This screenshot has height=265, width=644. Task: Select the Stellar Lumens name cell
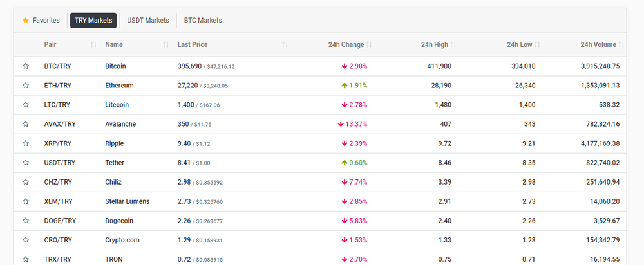(x=128, y=201)
